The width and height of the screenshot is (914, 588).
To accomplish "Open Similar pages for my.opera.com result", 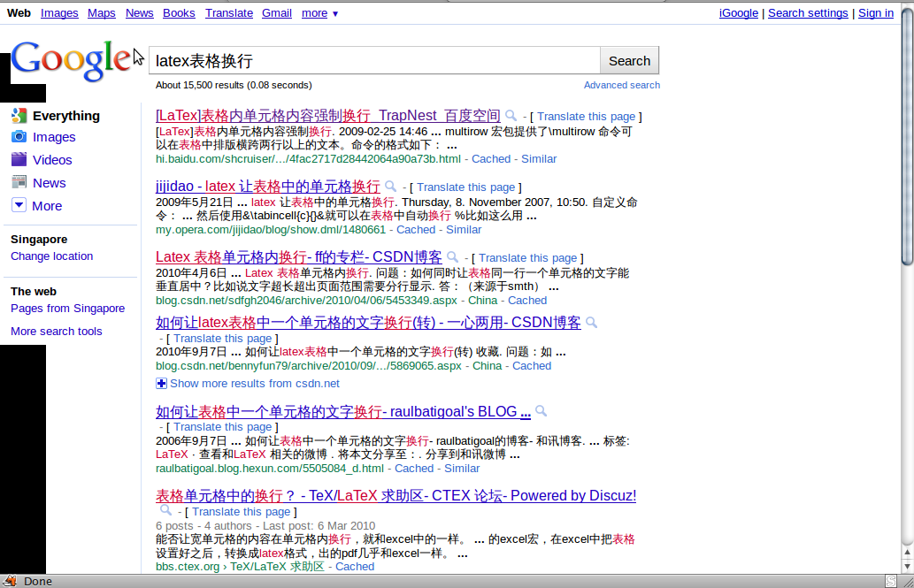I will [x=464, y=230].
